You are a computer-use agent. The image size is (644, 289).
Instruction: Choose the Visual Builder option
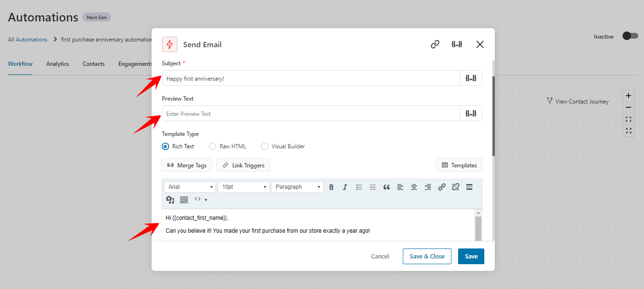(265, 146)
